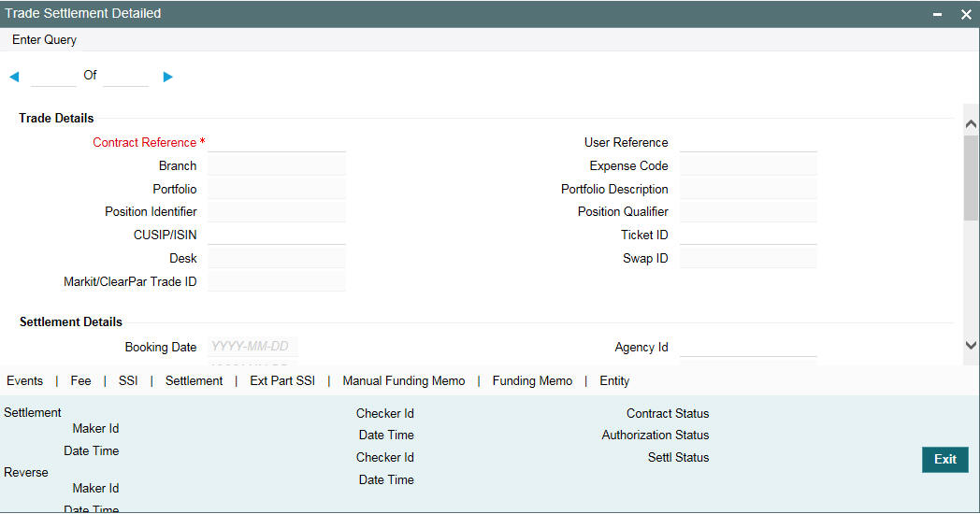Click the Authorization Status label
Image resolution: width=980 pixels, height=514 pixels.
tap(655, 435)
